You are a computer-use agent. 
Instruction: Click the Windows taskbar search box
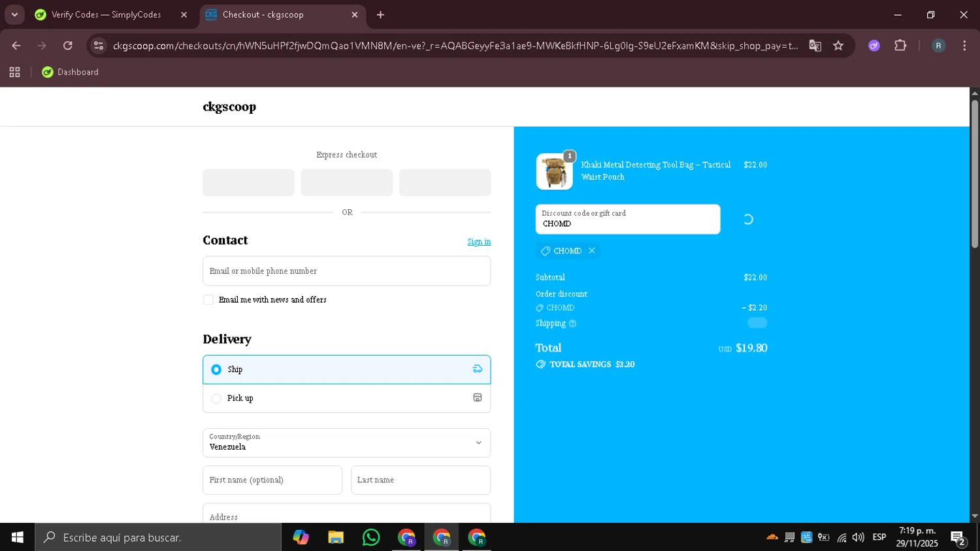coord(158,537)
